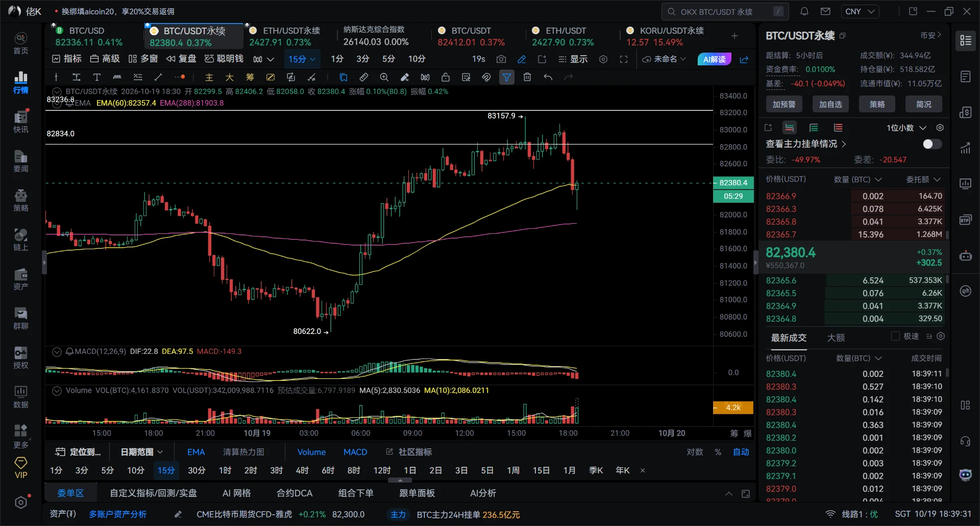Click the AI解读 button

tap(715, 59)
